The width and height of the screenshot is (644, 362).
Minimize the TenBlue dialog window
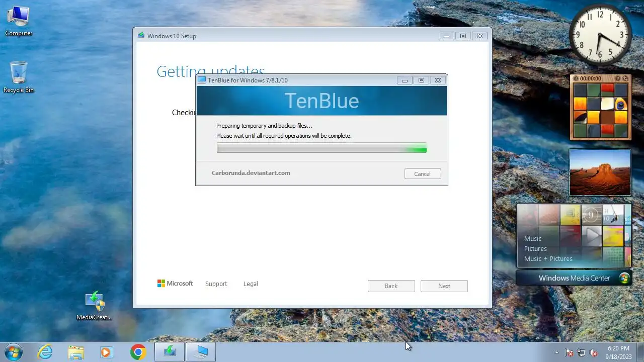coord(405,80)
